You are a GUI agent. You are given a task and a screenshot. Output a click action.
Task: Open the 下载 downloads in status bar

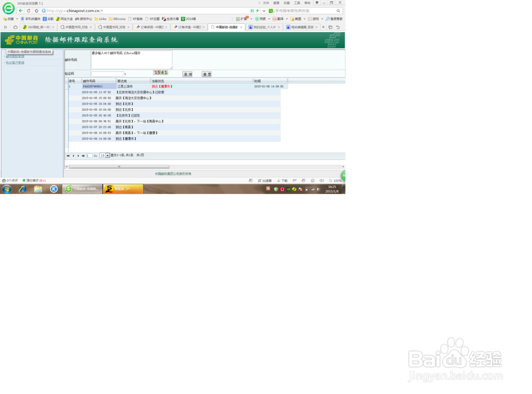282,181
